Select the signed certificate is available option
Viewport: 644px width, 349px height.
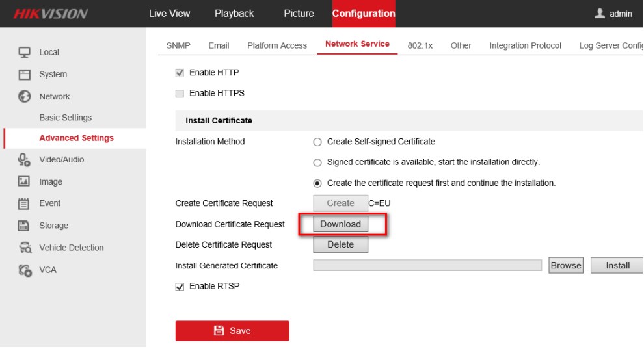click(317, 162)
